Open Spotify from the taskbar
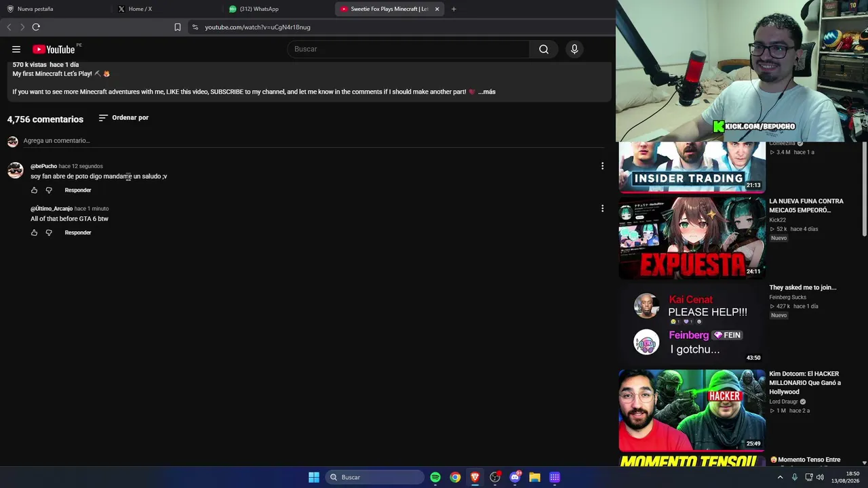This screenshot has width=868, height=488. tap(435, 477)
